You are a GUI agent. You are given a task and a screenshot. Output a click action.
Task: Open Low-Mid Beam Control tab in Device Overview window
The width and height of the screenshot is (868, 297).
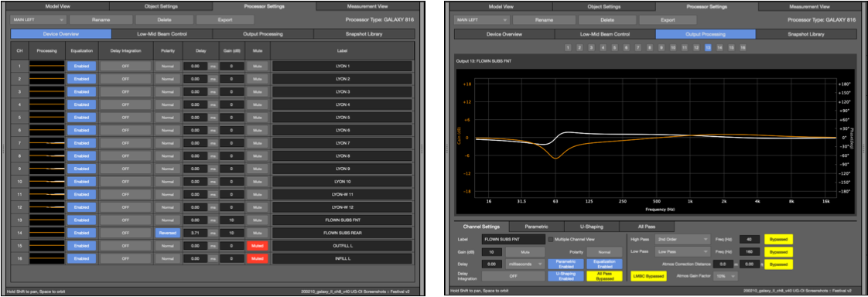click(162, 34)
